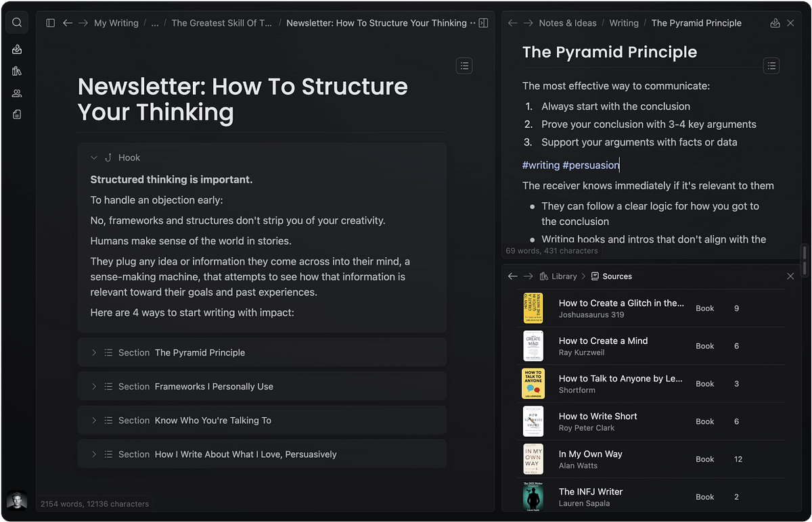
Task: Click the back arrow in the Sources panel
Action: [x=512, y=276]
